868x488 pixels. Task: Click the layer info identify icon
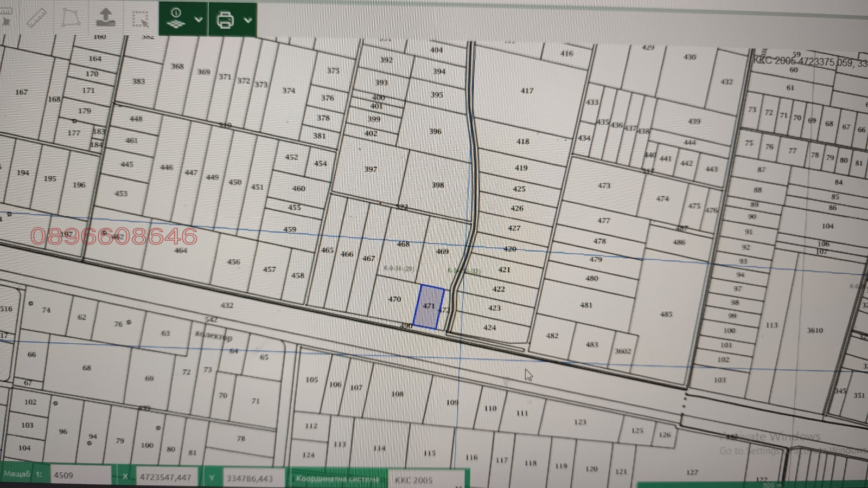point(176,18)
